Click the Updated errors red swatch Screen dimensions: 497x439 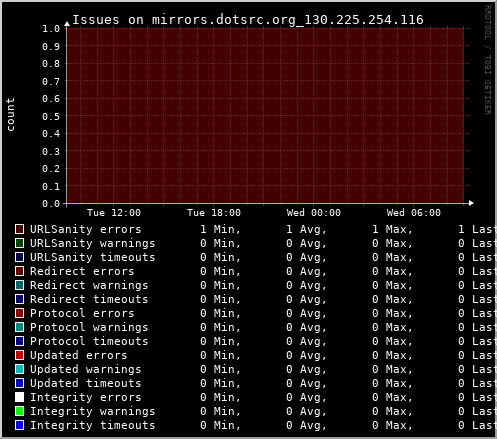(19, 355)
